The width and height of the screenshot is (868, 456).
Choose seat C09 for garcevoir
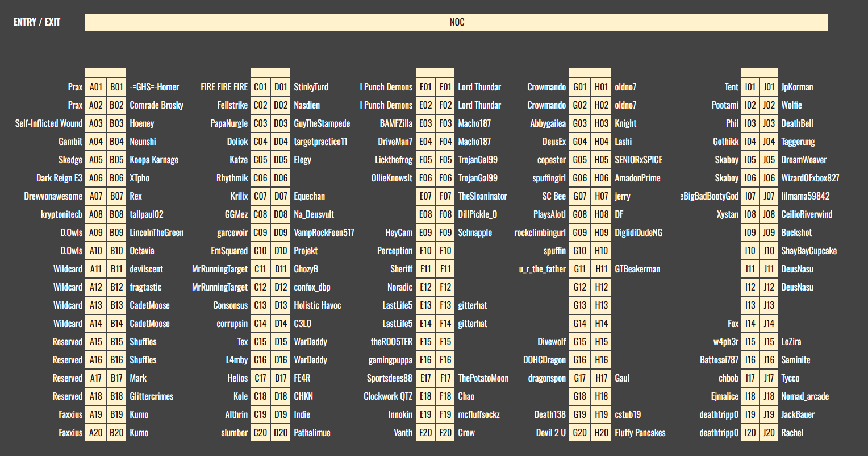click(260, 233)
